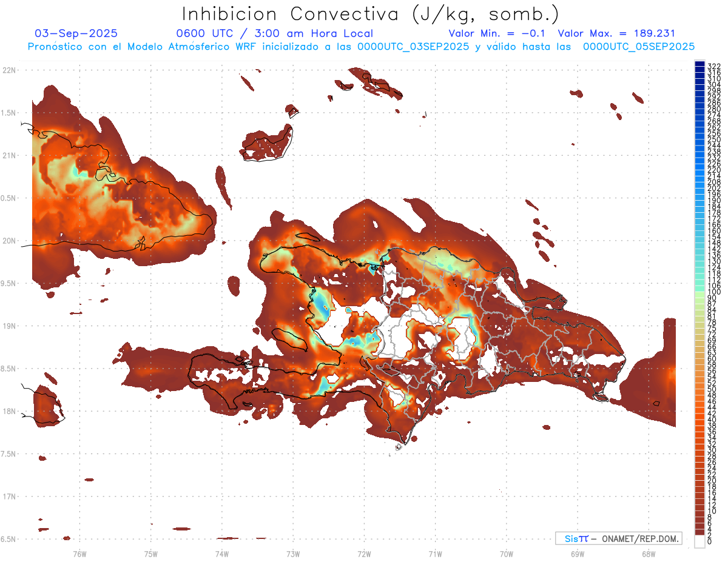728x562 pixels.
Task: Click the 'Valor Max. = 189.231' readout
Action: click(x=616, y=33)
